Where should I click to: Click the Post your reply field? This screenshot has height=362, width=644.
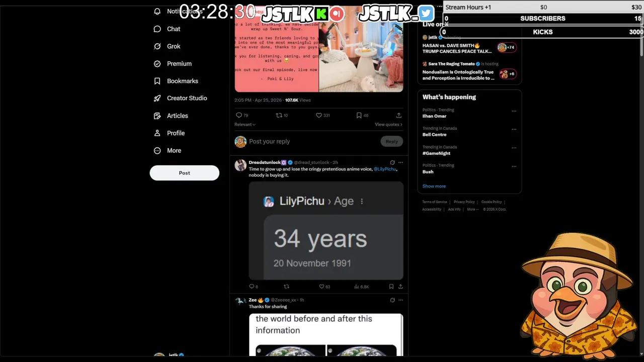(x=312, y=141)
